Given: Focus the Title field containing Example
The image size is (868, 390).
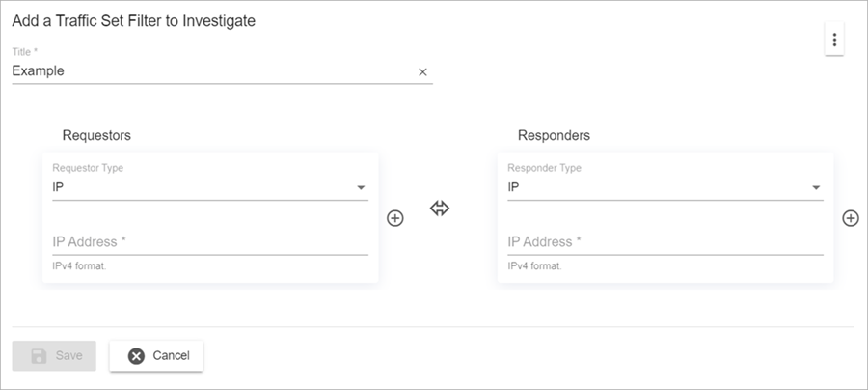Looking at the screenshot, I should tap(212, 71).
